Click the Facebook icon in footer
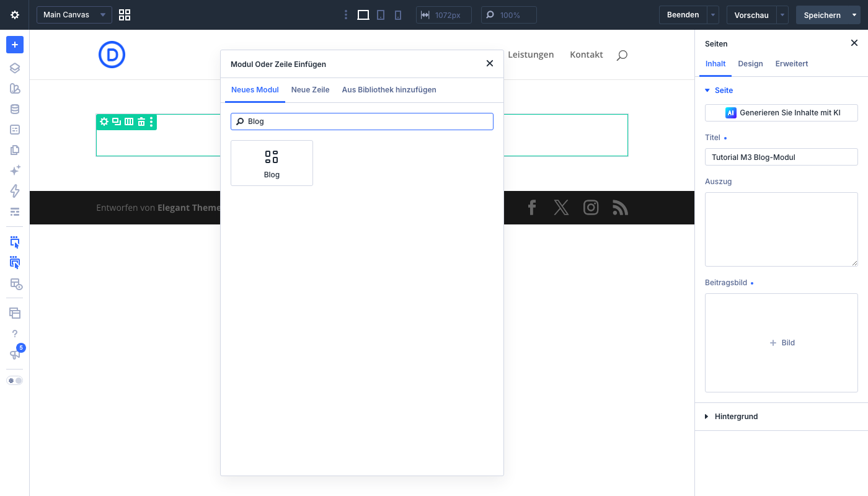Screen dimensions: 868x496 pos(531,207)
